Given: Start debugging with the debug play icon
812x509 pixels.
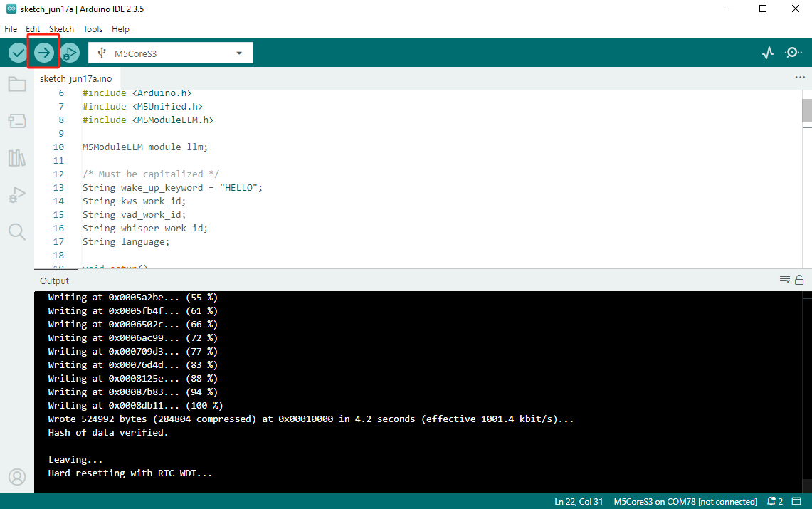Looking at the screenshot, I should point(70,53).
